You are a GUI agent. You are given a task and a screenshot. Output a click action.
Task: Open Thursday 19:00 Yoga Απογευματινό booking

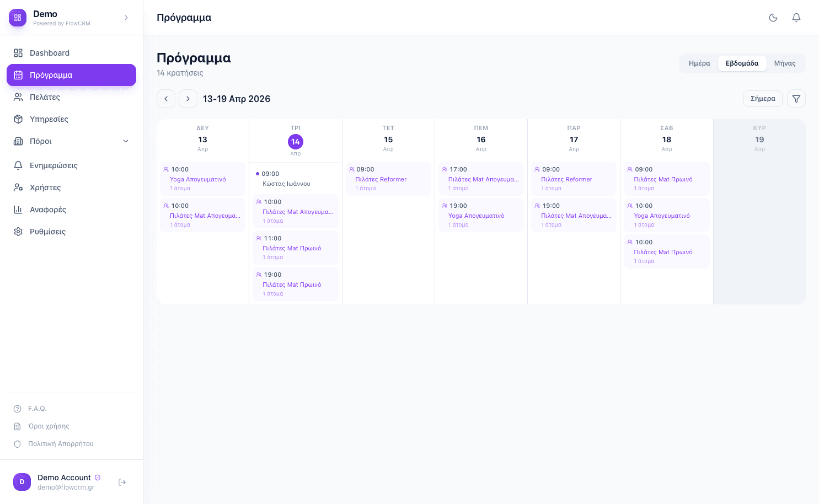tap(481, 215)
